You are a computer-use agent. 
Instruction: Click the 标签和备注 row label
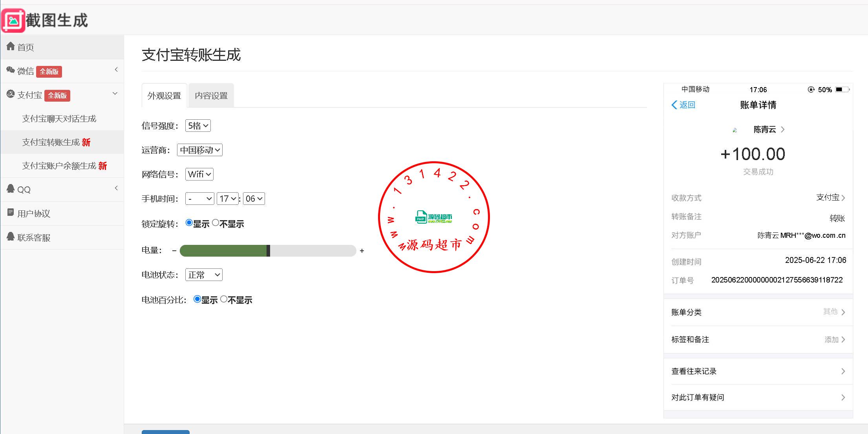(x=690, y=340)
